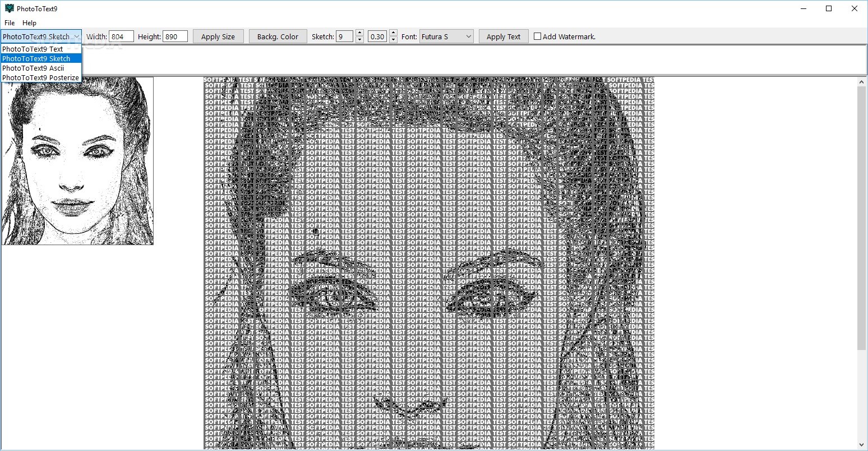
Task: Choose PhotoToText9 Sketch from list
Action: (41, 58)
